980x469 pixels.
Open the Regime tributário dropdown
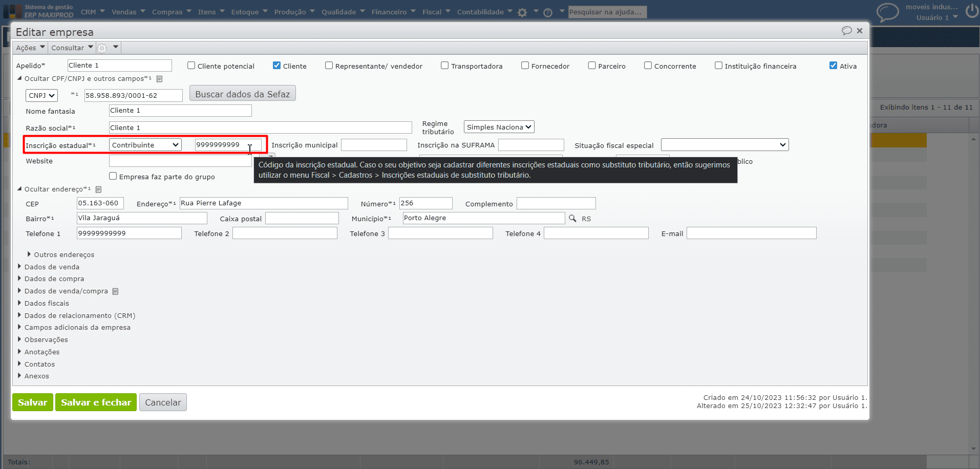point(499,127)
